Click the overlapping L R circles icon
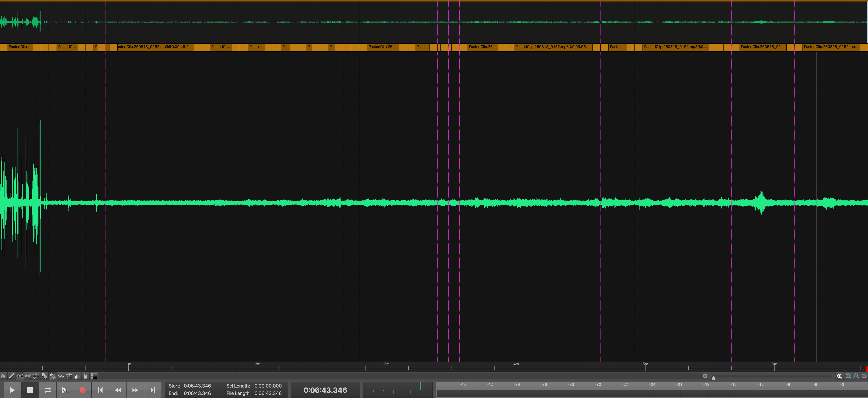This screenshot has width=868, height=398. click(44, 376)
